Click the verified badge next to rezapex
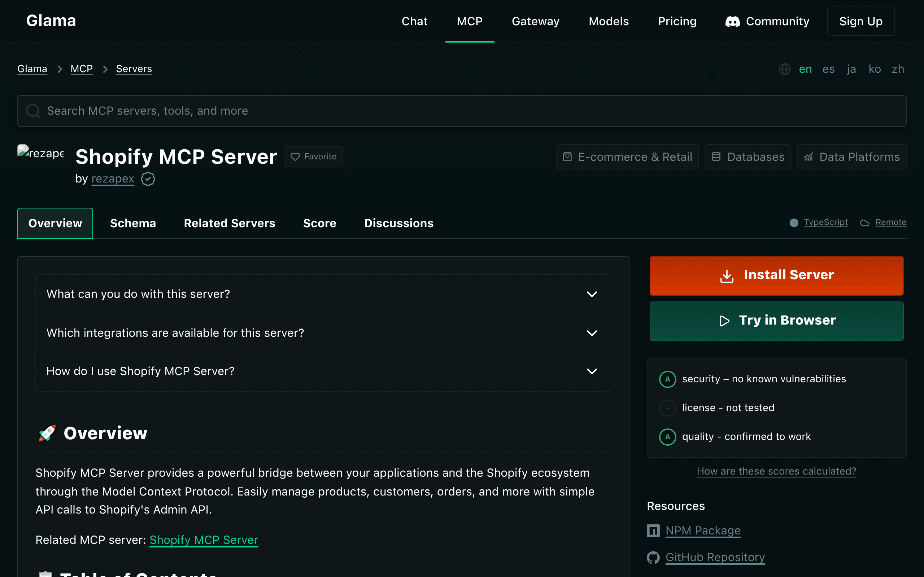Viewport: 924px width, 577px height. [x=147, y=179]
